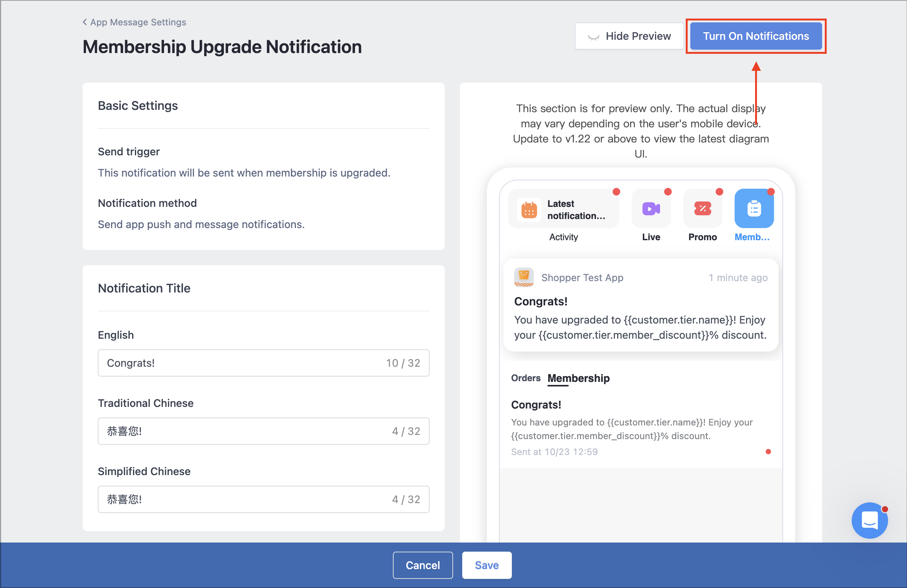Click the Basic Settings heading
907x588 pixels.
point(138,105)
